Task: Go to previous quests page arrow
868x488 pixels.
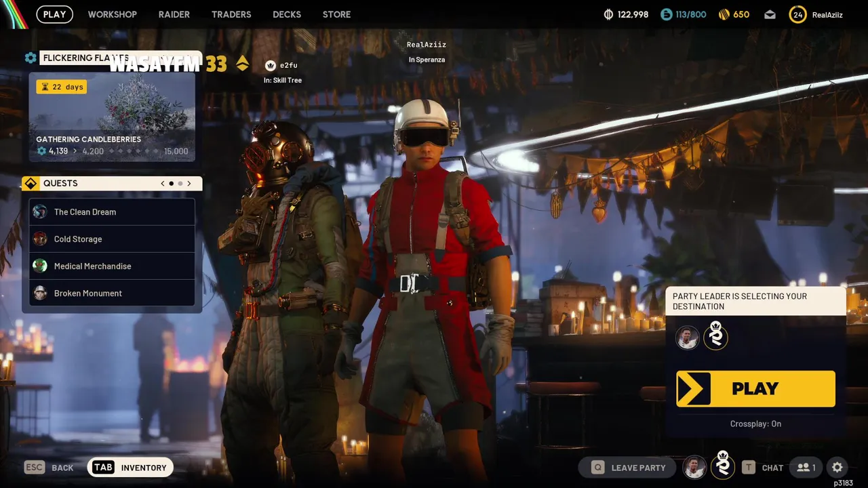Action: [x=163, y=184]
